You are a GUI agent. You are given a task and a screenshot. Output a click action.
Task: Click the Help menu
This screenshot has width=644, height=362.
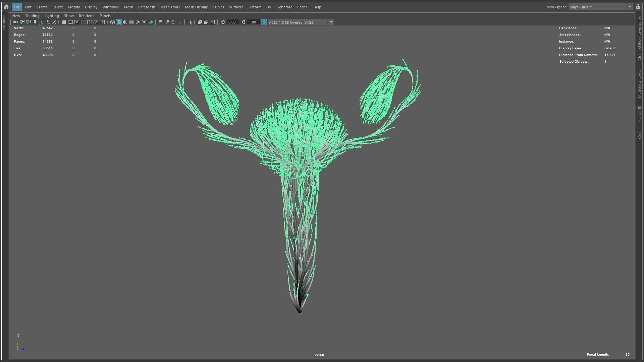(x=317, y=7)
